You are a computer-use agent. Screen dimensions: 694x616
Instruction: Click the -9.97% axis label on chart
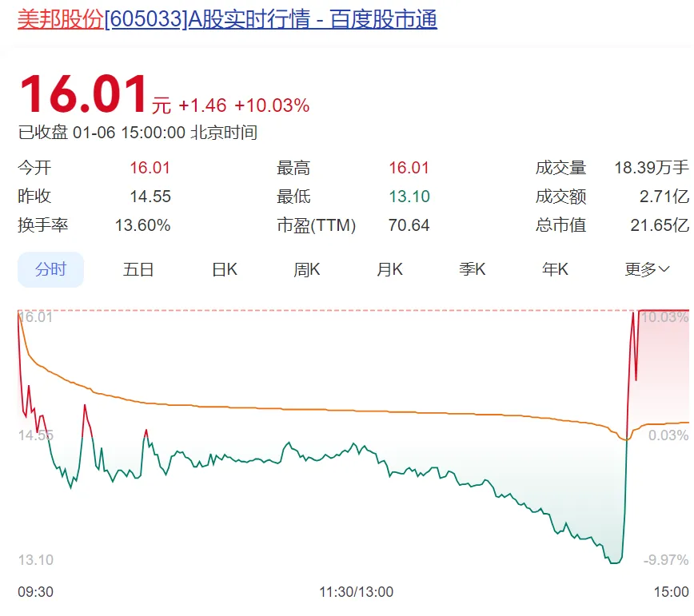[x=665, y=560]
